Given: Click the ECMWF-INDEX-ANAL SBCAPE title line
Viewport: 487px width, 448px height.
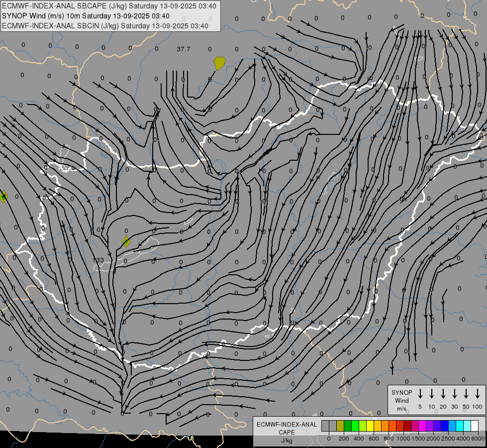Looking at the screenshot, I should tap(109, 6).
